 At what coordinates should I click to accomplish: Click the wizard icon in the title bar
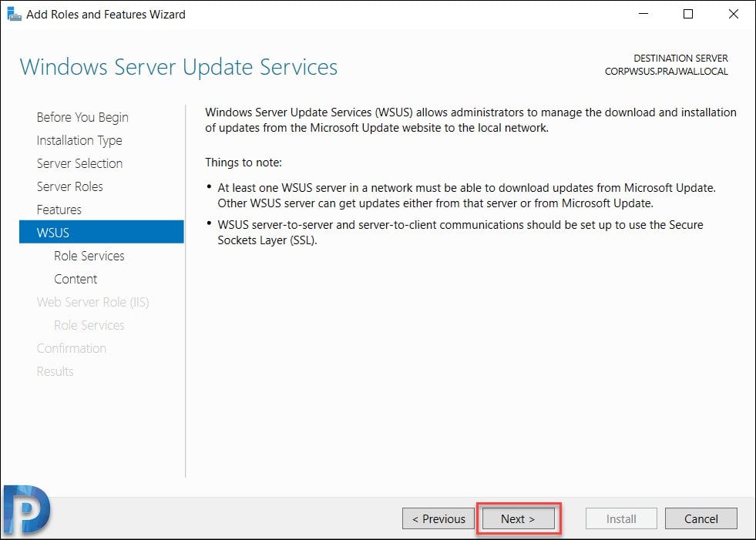pyautogui.click(x=14, y=15)
